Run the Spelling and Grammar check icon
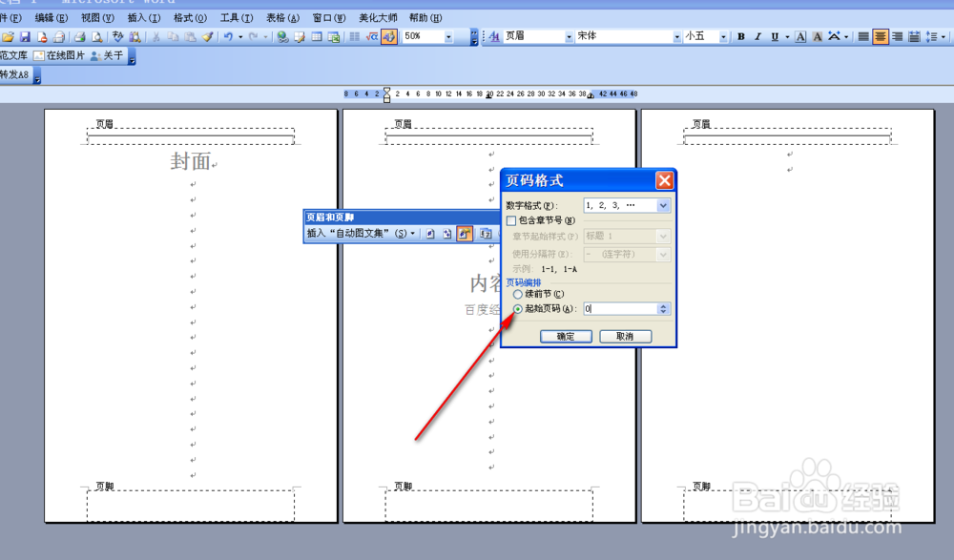 click(x=118, y=37)
